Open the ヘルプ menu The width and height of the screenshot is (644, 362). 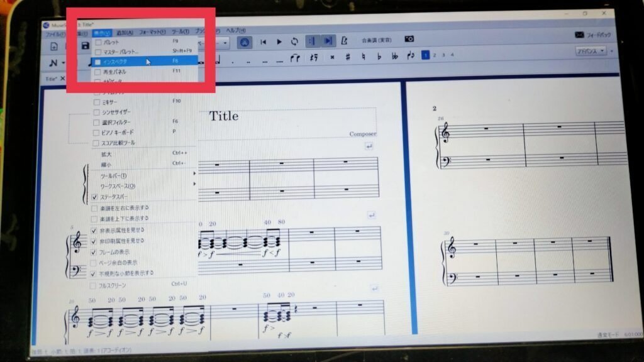tap(236, 30)
